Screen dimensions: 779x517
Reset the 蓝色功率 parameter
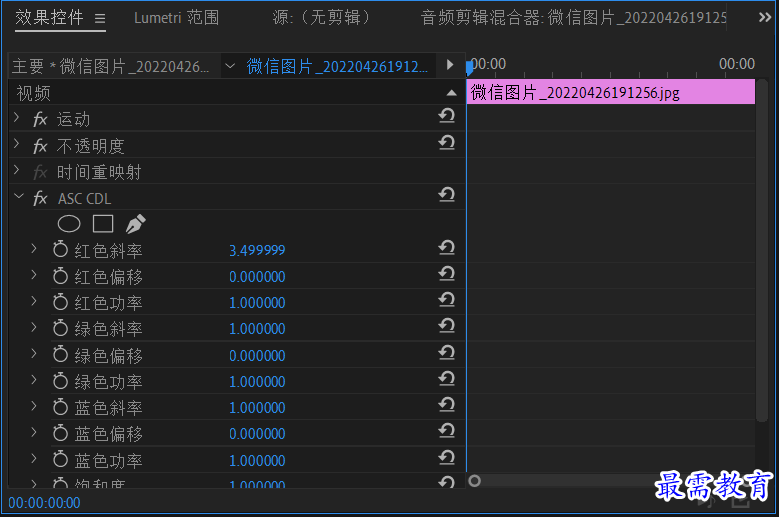[x=447, y=457]
